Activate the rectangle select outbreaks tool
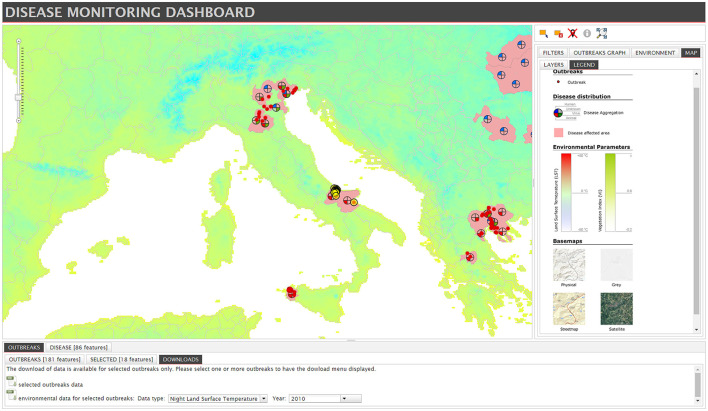708x411 pixels. coord(543,33)
